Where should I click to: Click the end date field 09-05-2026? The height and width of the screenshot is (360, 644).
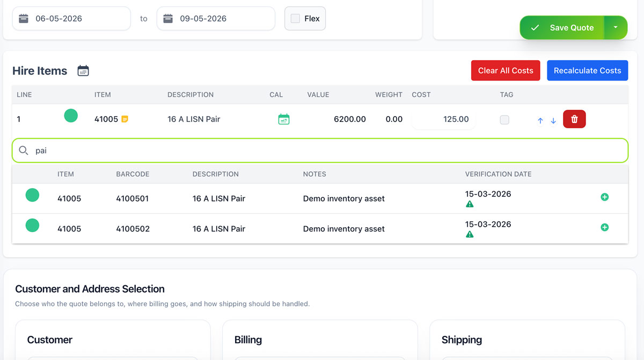point(216,18)
